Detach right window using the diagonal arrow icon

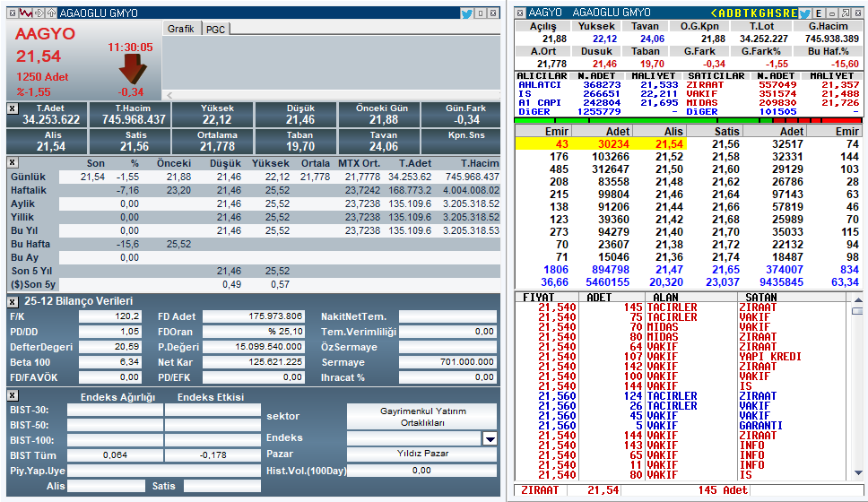[x=846, y=13]
